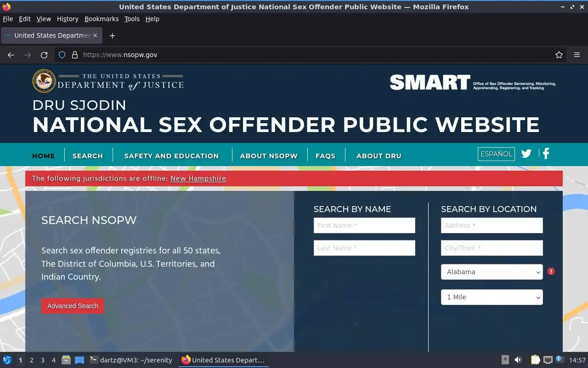The height and width of the screenshot is (368, 588).
Task: Click the Address input field
Action: click(x=492, y=225)
